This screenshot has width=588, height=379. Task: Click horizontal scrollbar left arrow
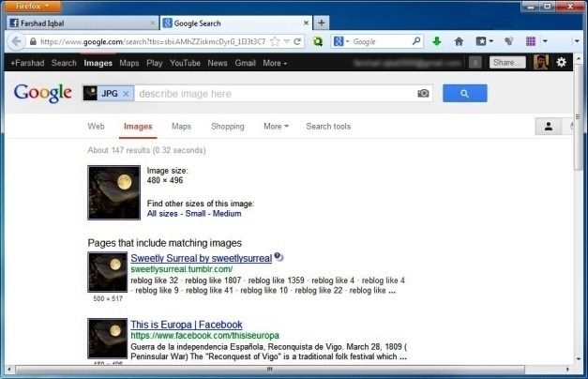[x=9, y=370]
